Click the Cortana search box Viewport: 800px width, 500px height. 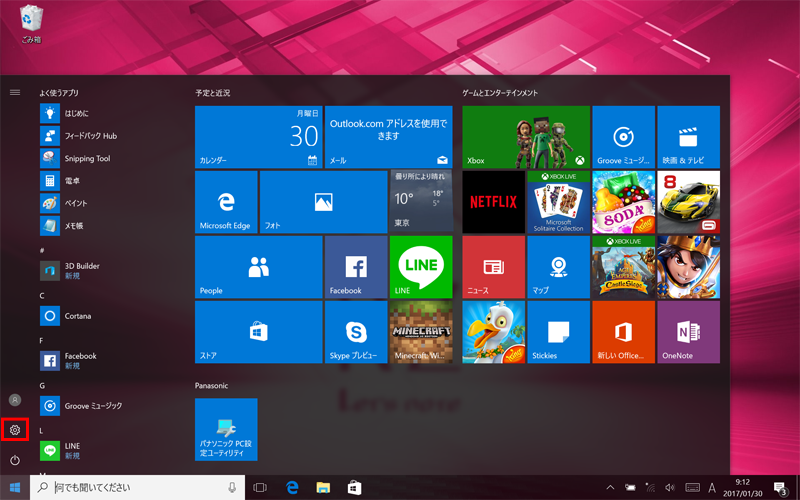coord(137,488)
